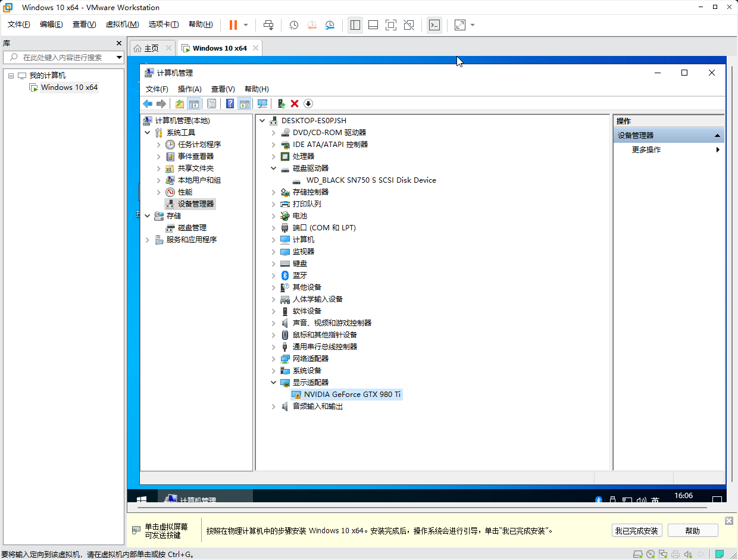
Task: Click the processor icon beside 处理器
Action: (x=285, y=156)
